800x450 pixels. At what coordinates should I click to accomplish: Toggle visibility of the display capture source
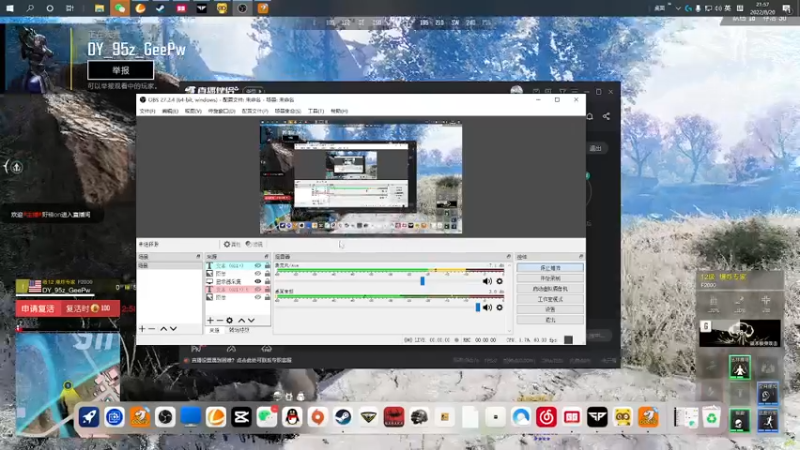(x=258, y=281)
